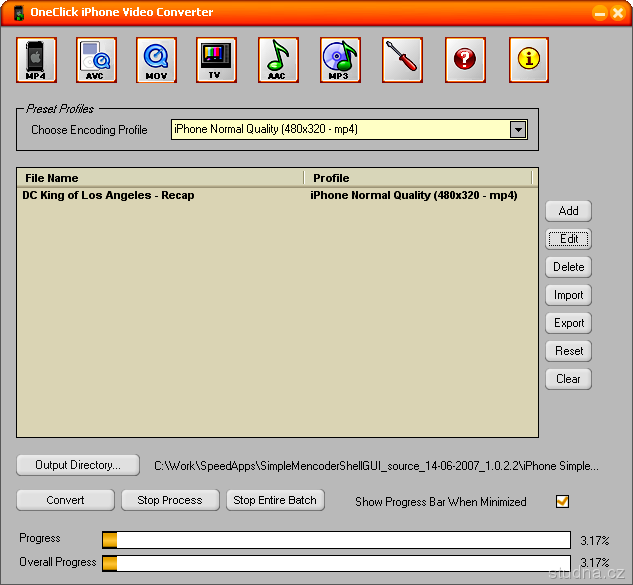Open settings with the screwdriver icon
Image resolution: width=633 pixels, height=585 pixels.
click(402, 60)
